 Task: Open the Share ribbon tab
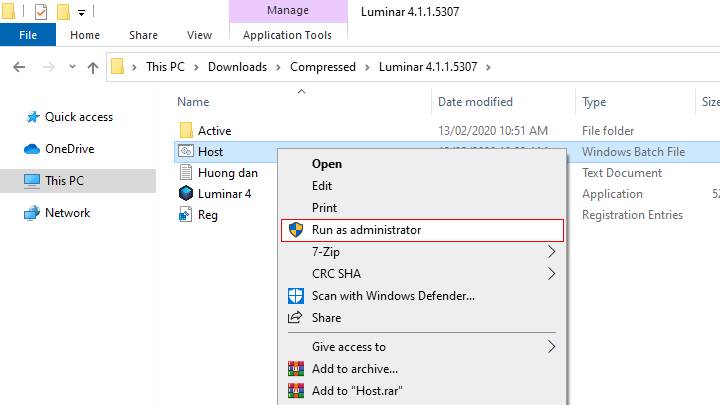click(x=143, y=35)
